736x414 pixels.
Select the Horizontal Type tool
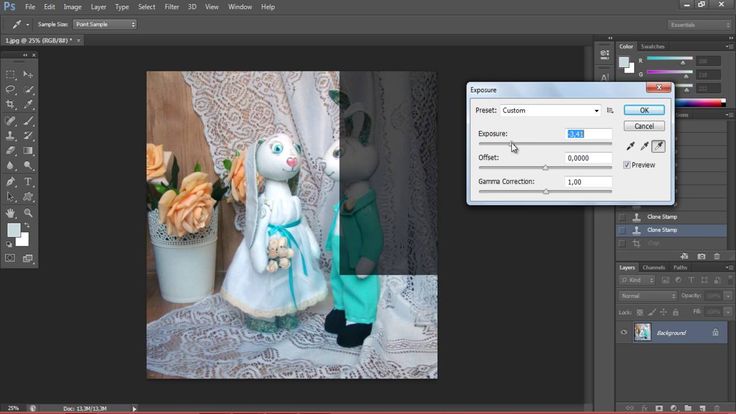(28, 182)
